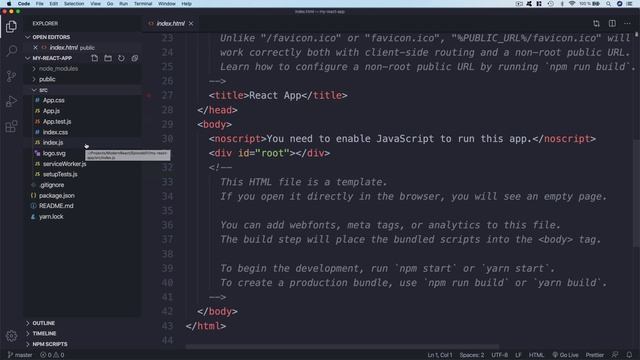Click the Open Changes icon in editor toolbar
The width and height of the screenshot is (640, 360).
(596, 24)
